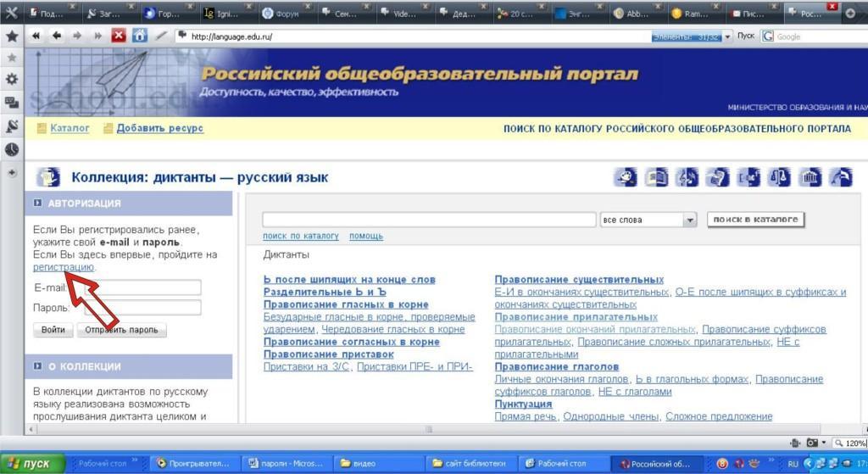Open the 'помощь' link
This screenshot has width=868, height=474.
pos(366,236)
